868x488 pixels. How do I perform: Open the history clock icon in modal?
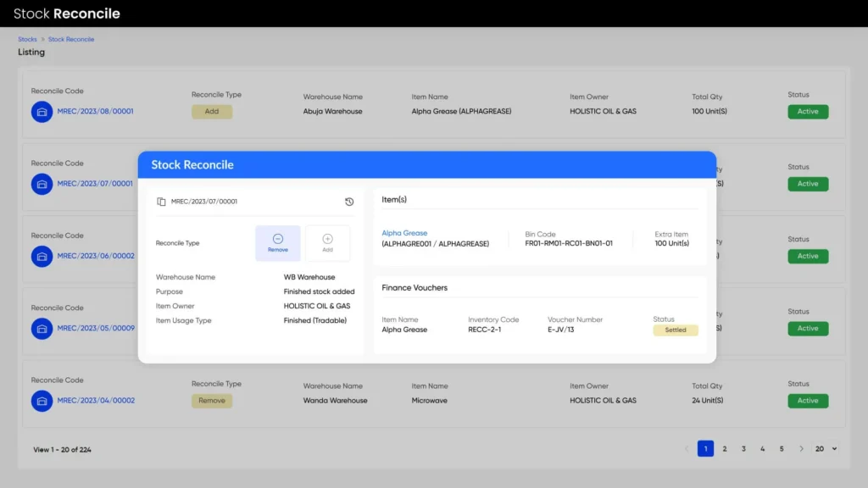349,202
